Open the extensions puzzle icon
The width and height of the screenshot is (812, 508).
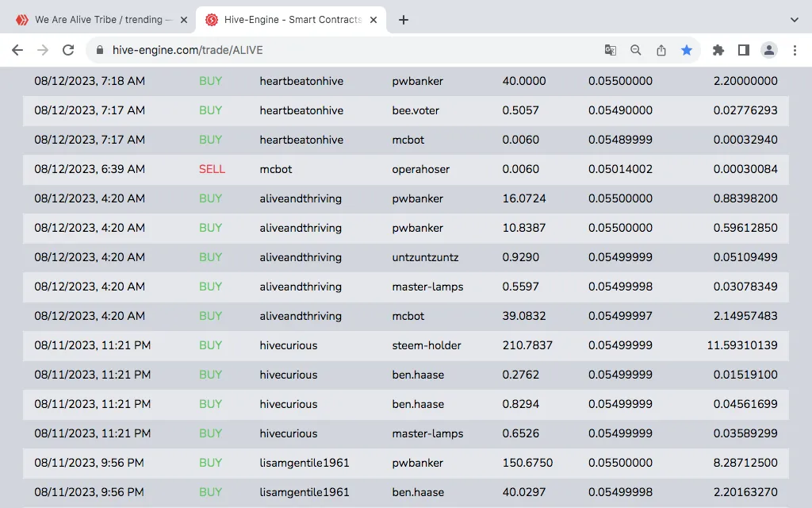[718, 50]
